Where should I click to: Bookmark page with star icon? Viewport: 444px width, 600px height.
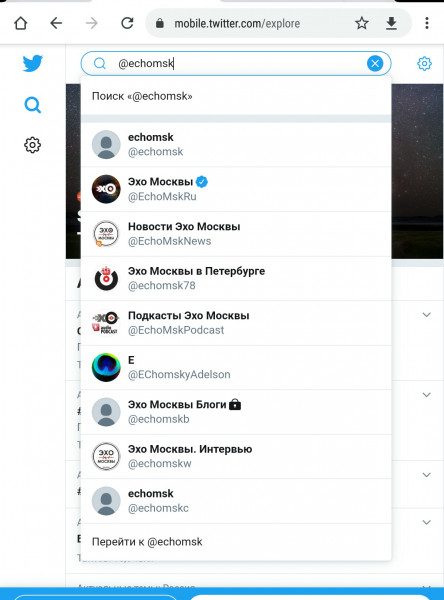tap(361, 23)
